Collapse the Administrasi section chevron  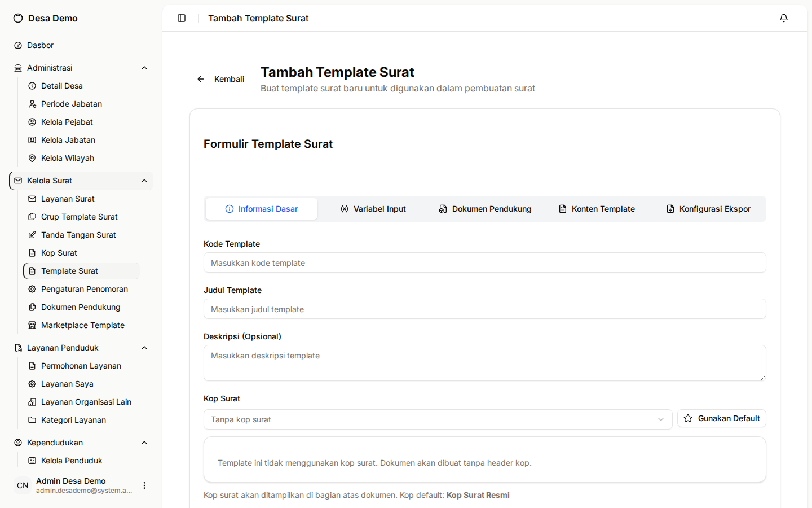point(144,68)
